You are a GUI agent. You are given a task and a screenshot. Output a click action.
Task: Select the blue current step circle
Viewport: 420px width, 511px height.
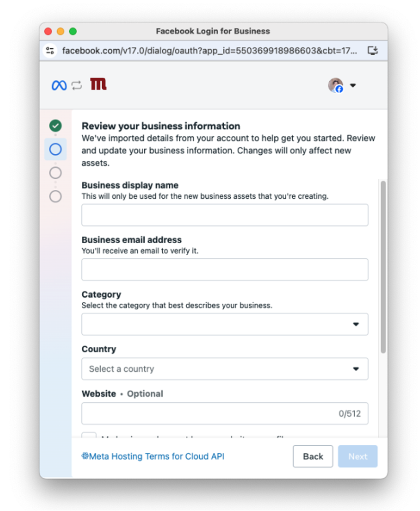[55, 149]
